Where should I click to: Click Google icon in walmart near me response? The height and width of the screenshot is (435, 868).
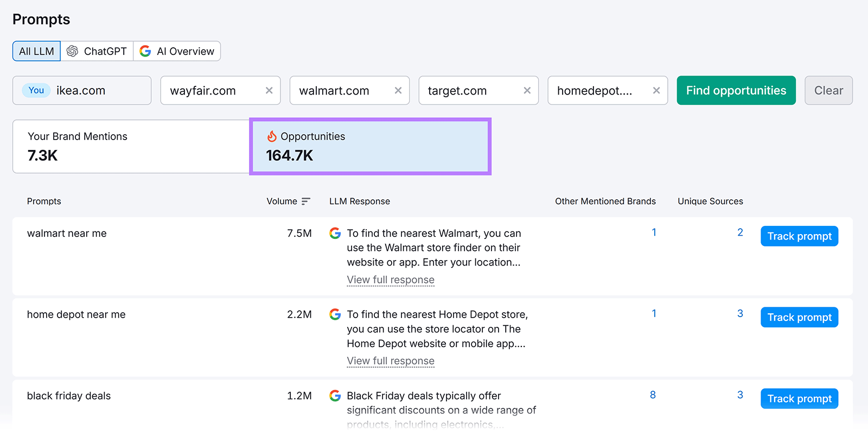[x=335, y=234]
